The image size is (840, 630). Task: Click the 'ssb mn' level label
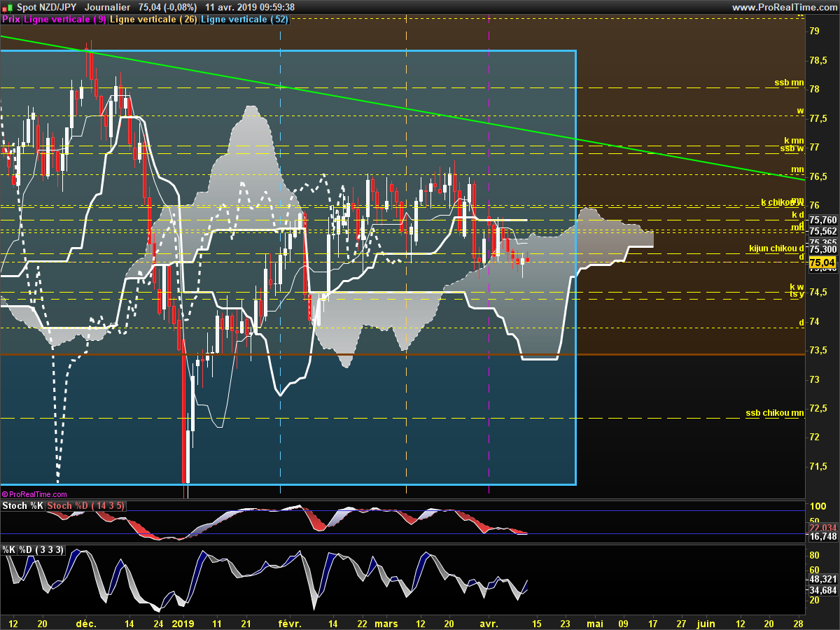789,83
